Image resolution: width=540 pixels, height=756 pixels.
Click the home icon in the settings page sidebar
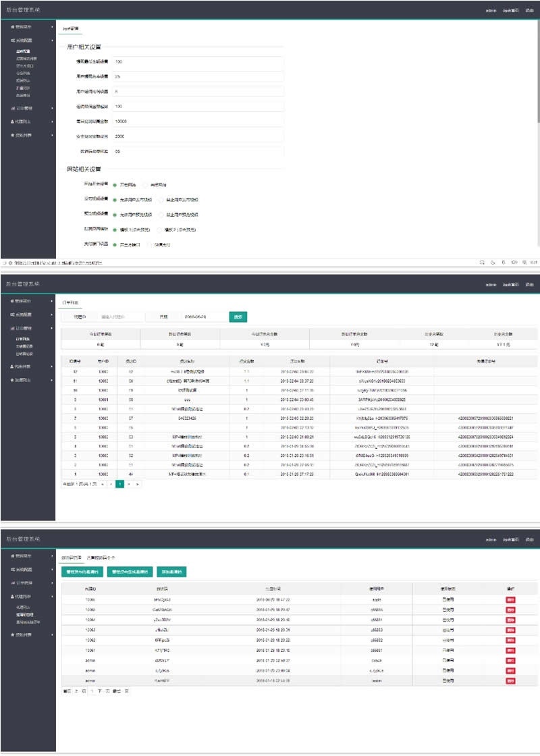(x=13, y=27)
